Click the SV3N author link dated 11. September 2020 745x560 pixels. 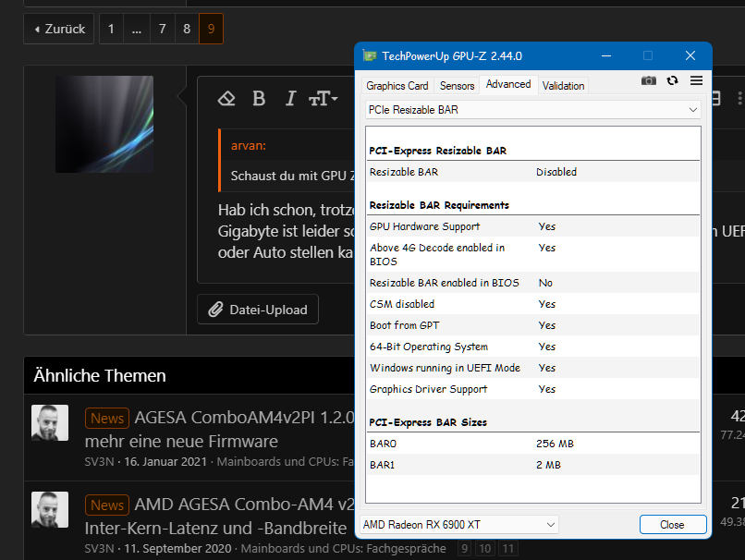(99, 549)
